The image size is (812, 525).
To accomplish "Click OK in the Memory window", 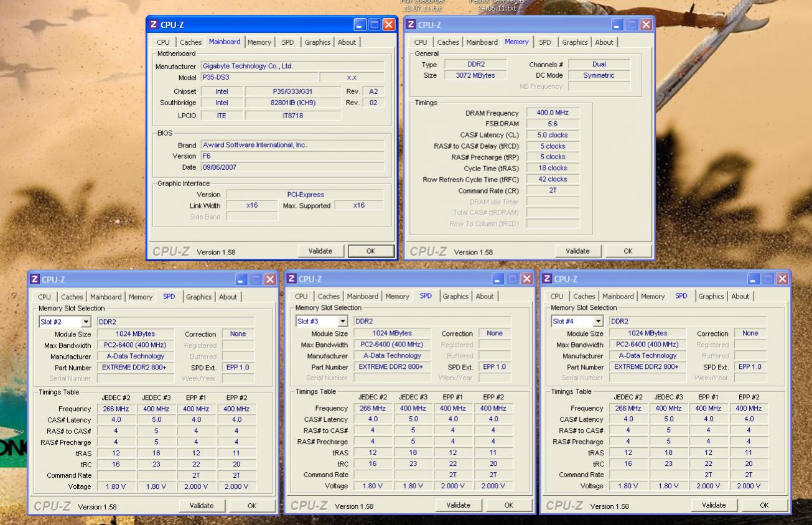I will pos(628,251).
